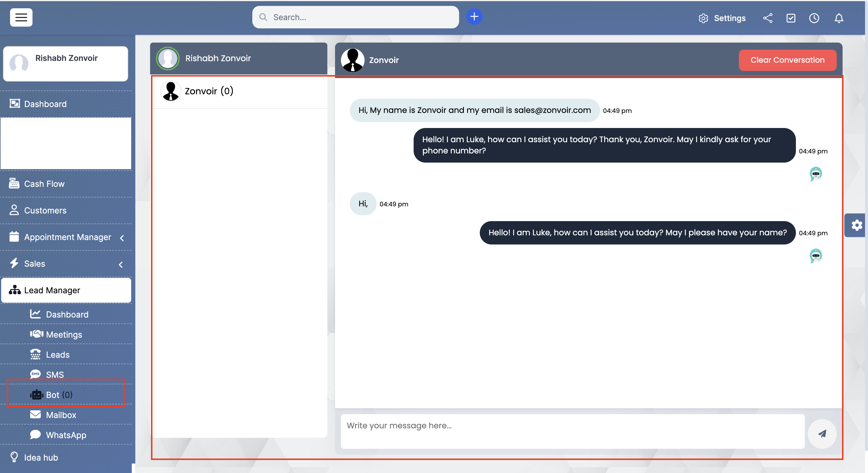The height and width of the screenshot is (473, 868).
Task: Click the SMS bubble icon
Action: (35, 374)
